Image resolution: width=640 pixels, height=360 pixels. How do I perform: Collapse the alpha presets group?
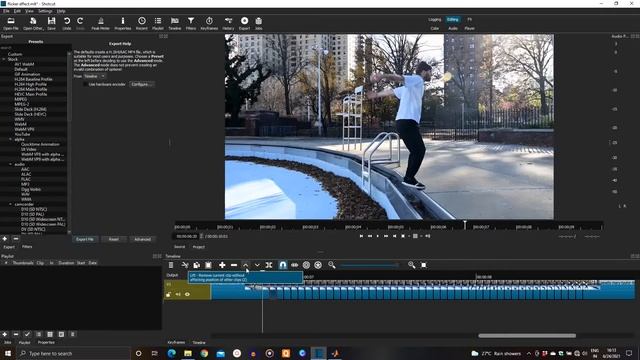[x=11, y=139]
